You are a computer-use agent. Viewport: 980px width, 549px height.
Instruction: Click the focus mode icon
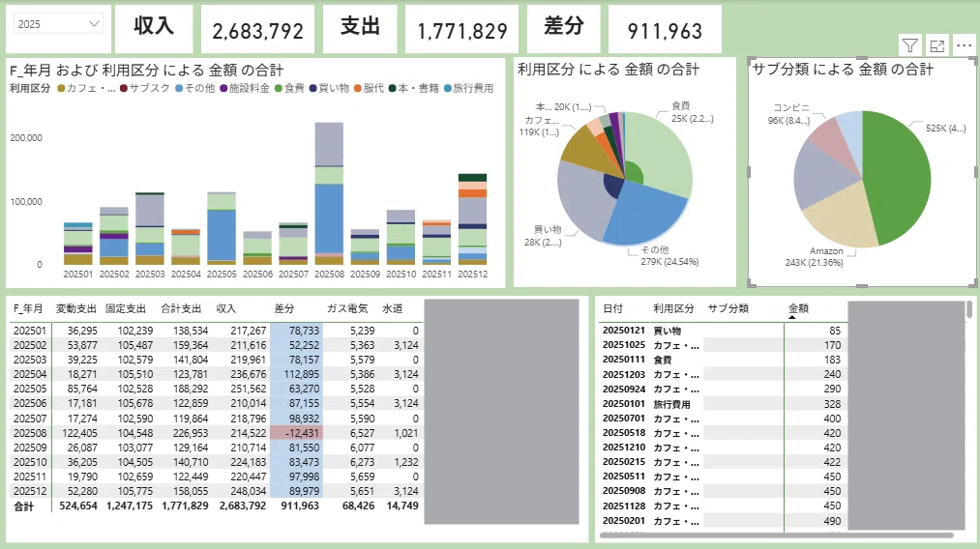click(936, 45)
